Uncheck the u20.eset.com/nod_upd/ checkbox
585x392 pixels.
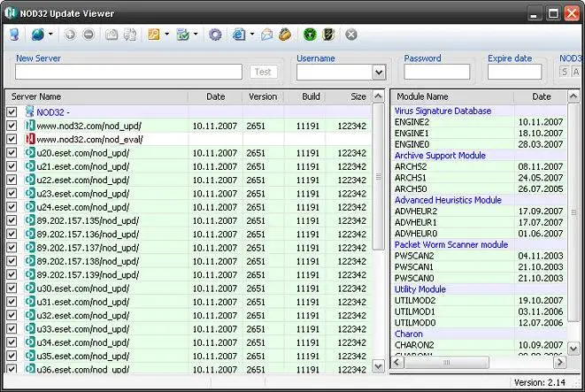coord(12,152)
